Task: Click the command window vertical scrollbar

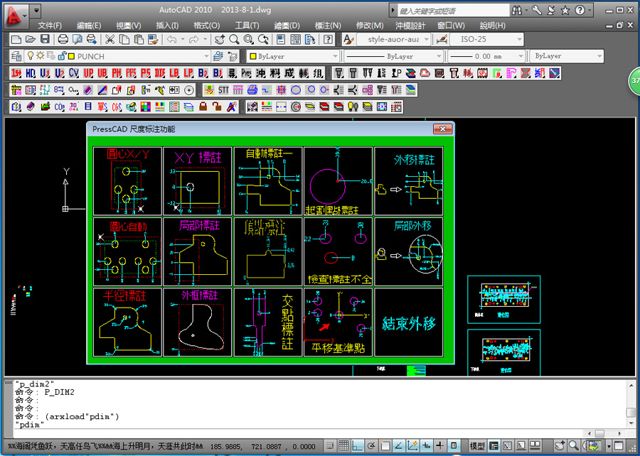Action: point(631,404)
